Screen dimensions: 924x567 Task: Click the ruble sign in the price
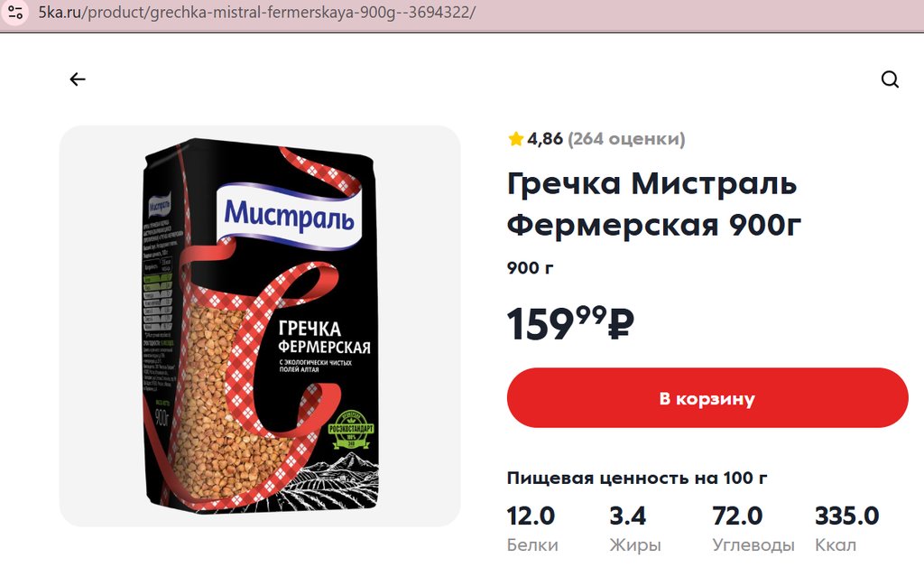pyautogui.click(x=621, y=325)
